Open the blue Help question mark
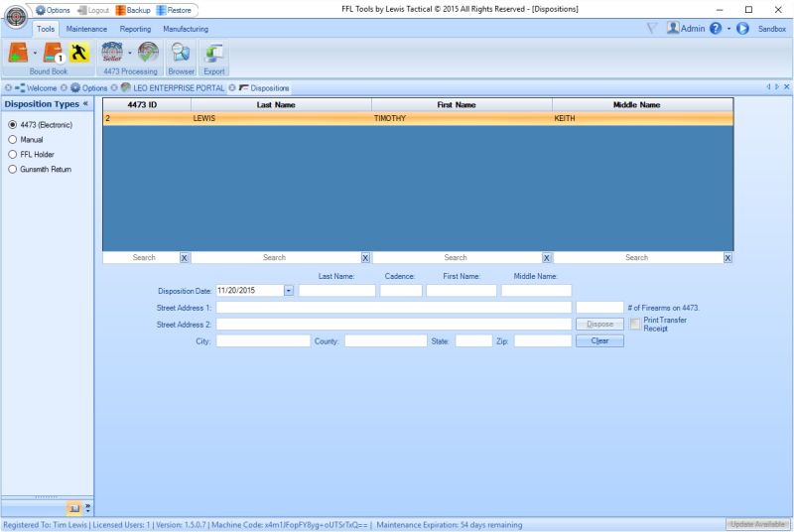794x532 pixels. point(715,29)
